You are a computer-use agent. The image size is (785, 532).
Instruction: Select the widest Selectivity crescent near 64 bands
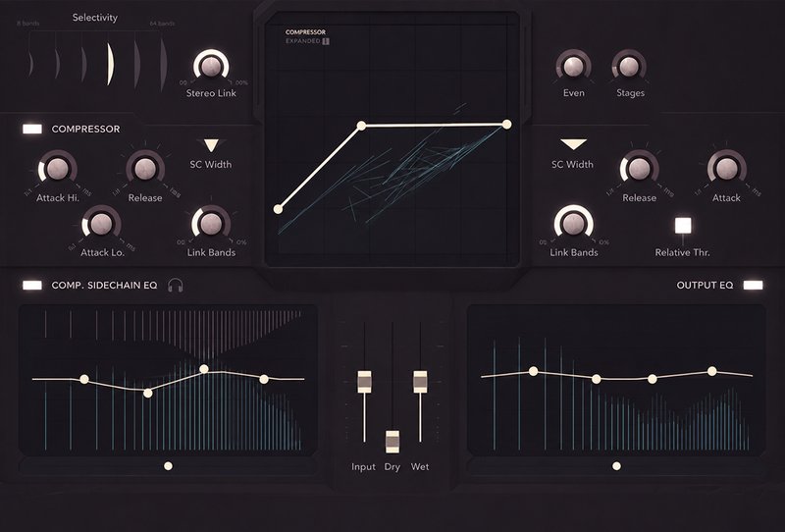pos(163,64)
